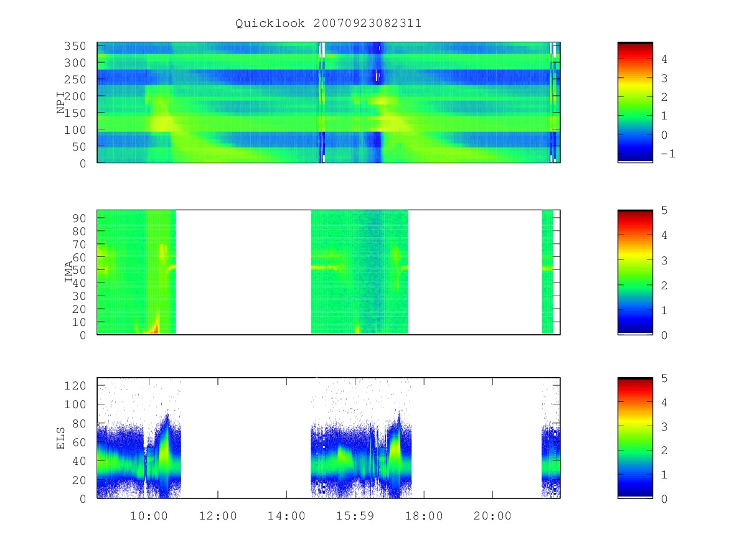This screenshot has width=747, height=560.
Task: Click the ELS colorbar scale
Action: point(635,437)
